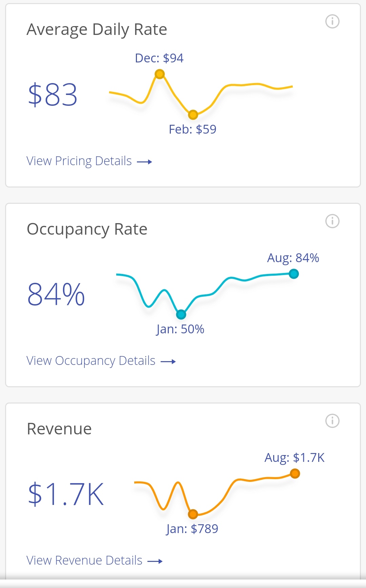Click the Aug 84% occupancy data point
This screenshot has height=588, width=366.
pyautogui.click(x=294, y=274)
